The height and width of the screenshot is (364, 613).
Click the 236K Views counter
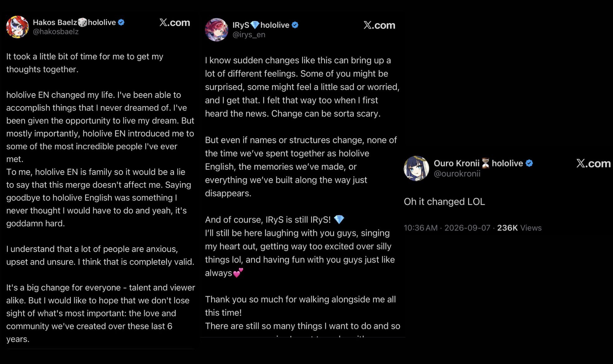[x=519, y=228]
